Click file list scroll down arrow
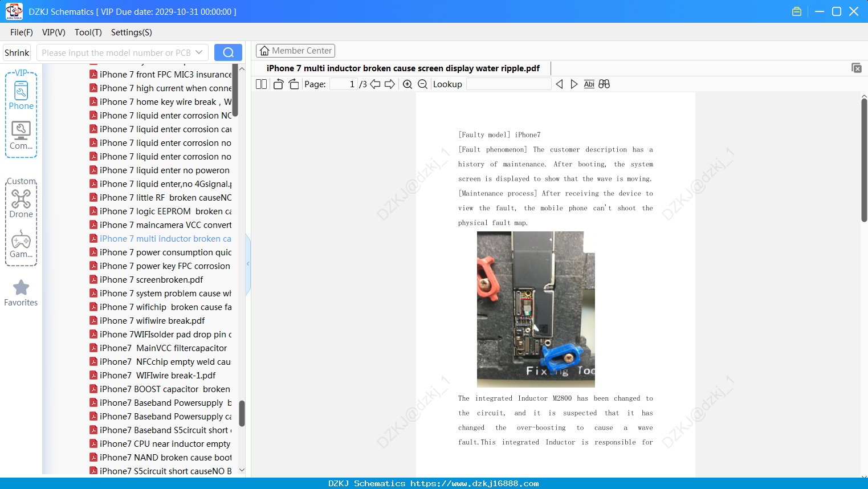The image size is (868, 489). coord(242,470)
